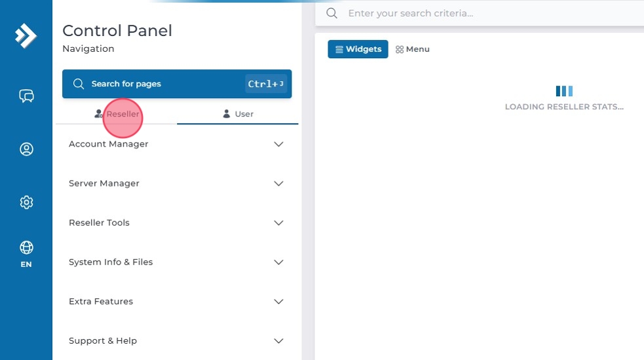Click the globe language icon
The image size is (644, 360).
click(26, 247)
